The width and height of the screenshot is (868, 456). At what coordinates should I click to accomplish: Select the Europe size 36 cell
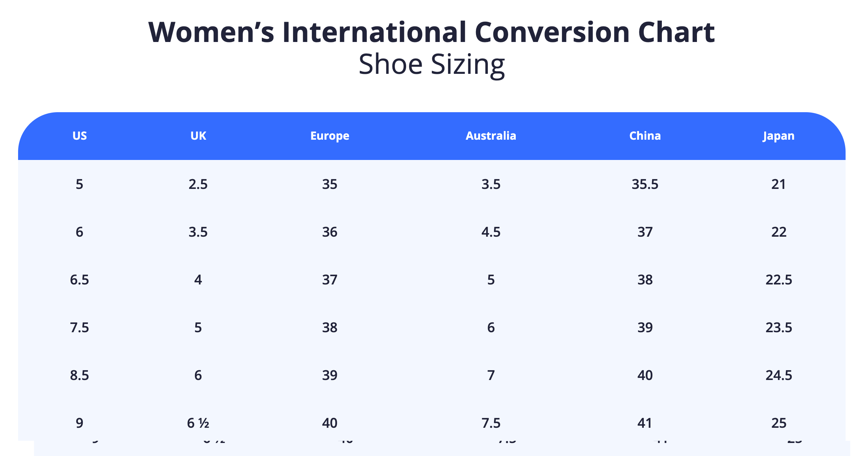[x=329, y=232]
